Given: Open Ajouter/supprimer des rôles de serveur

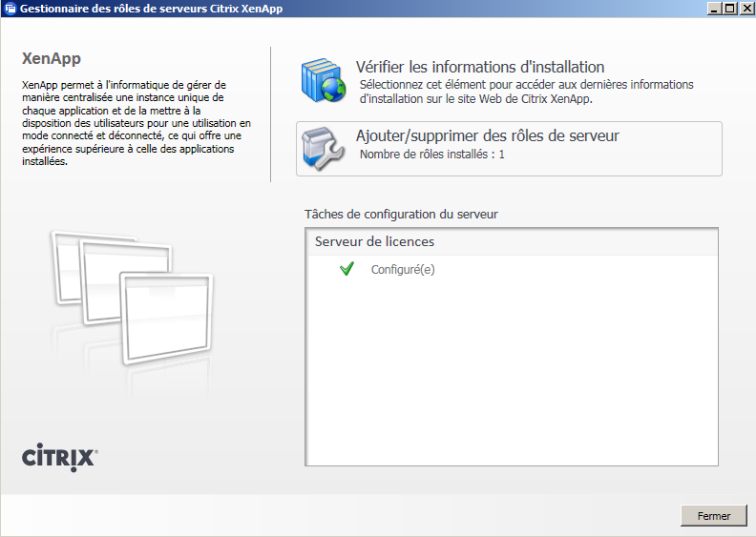Looking at the screenshot, I should click(x=509, y=149).
